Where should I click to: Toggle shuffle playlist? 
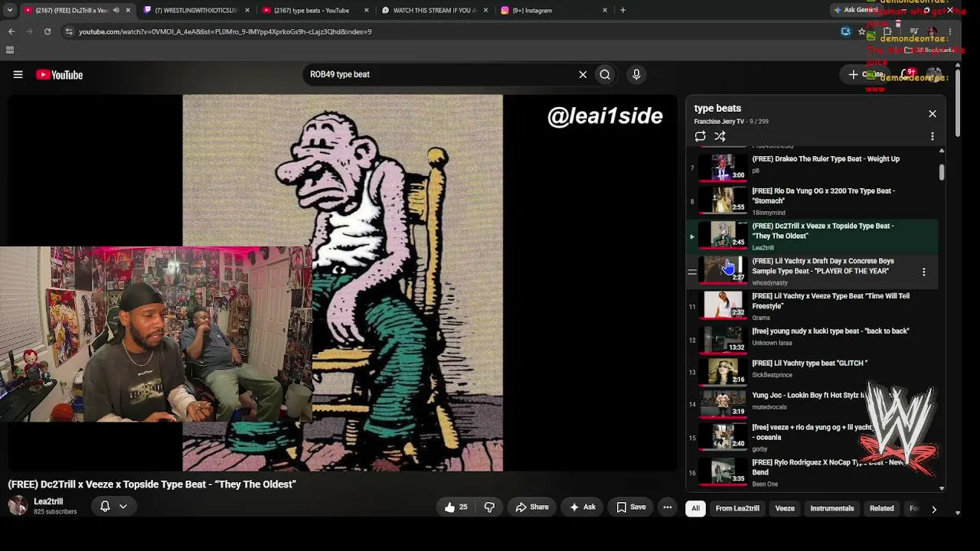[720, 136]
